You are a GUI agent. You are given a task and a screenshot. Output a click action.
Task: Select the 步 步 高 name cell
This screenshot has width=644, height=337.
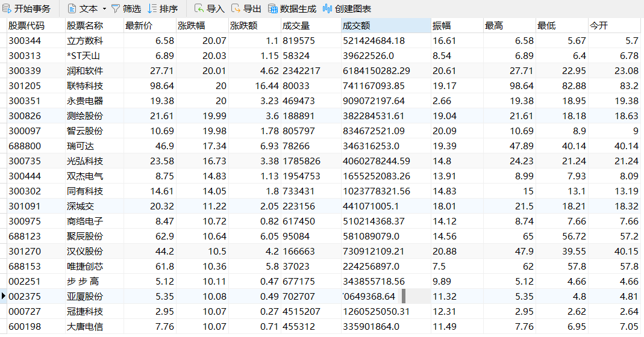[95, 282]
